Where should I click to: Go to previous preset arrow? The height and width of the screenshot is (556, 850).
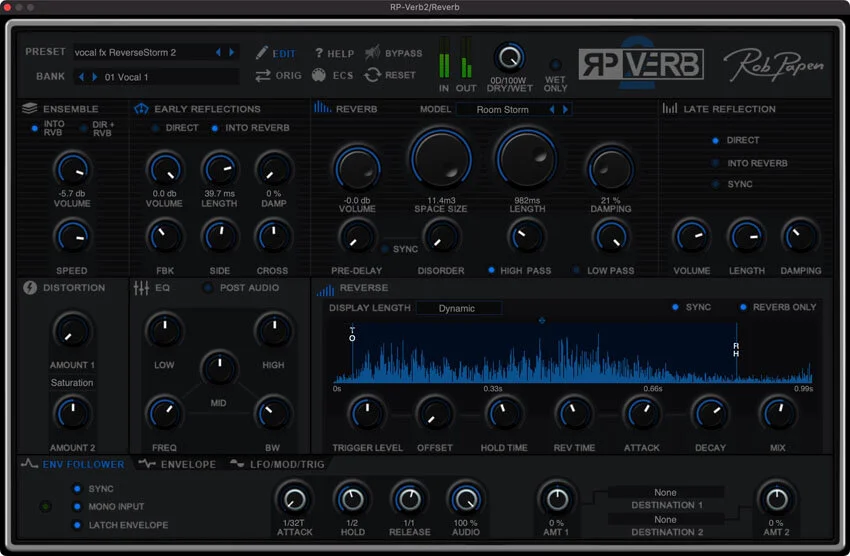[x=218, y=52]
